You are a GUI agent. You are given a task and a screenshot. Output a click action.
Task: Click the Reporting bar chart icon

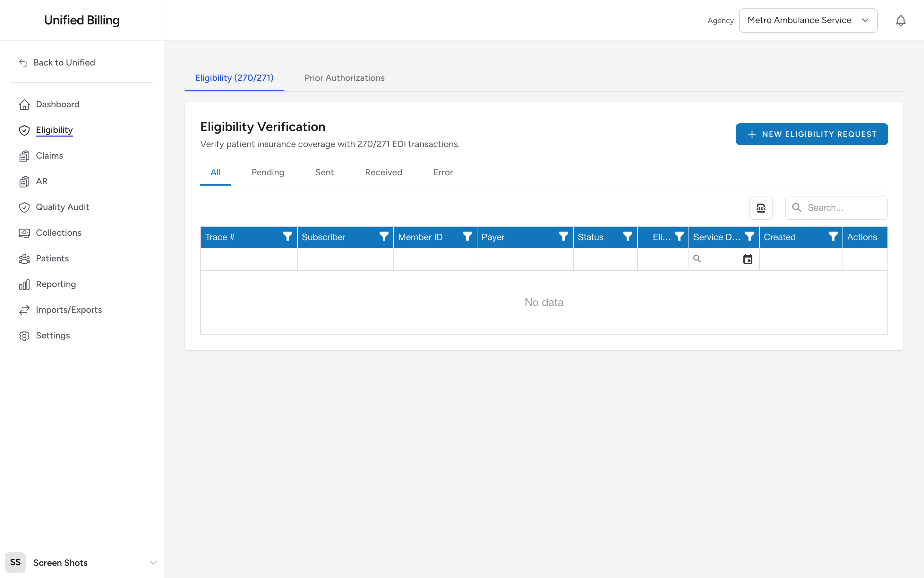coord(24,285)
